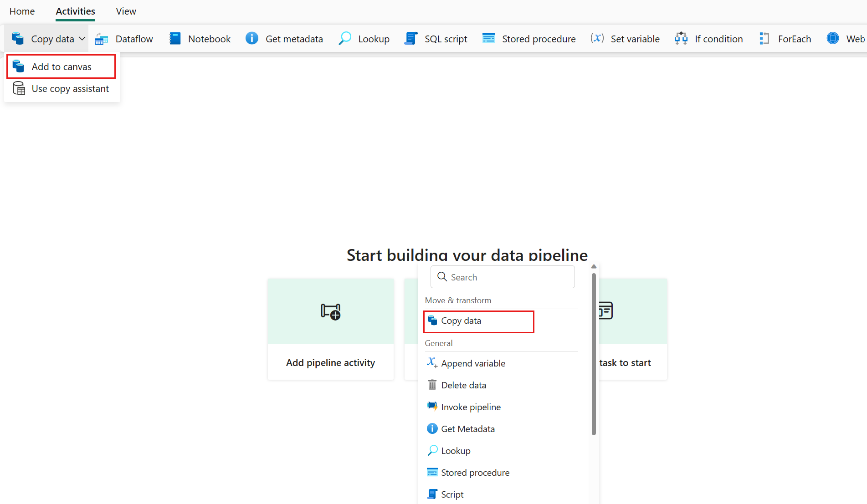This screenshot has width=867, height=504.
Task: Select the Dataflow activity icon
Action: click(101, 39)
